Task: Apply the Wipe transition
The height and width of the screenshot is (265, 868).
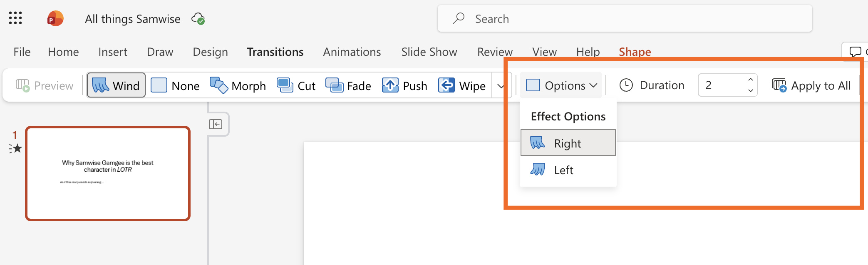Action: [x=462, y=85]
